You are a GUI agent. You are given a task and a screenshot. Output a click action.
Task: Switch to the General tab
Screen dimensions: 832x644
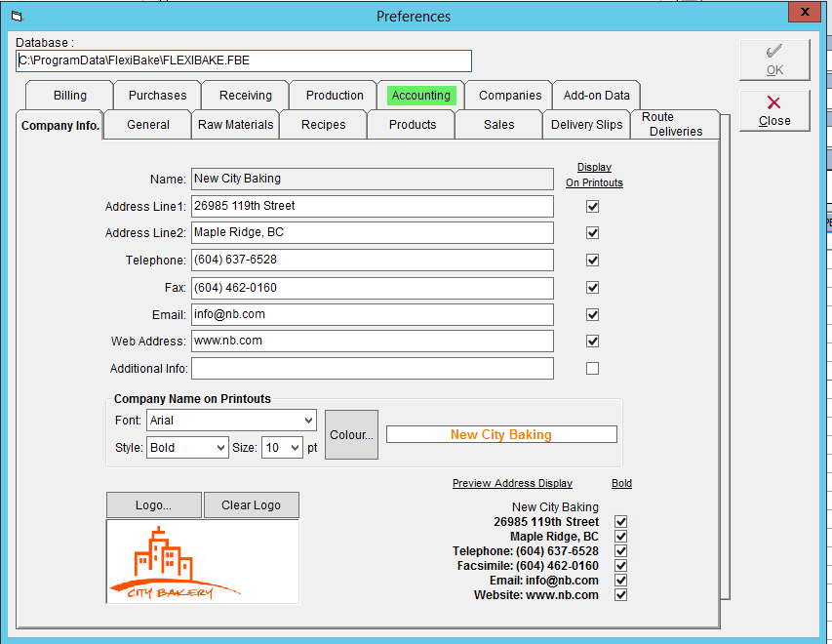[148, 125]
